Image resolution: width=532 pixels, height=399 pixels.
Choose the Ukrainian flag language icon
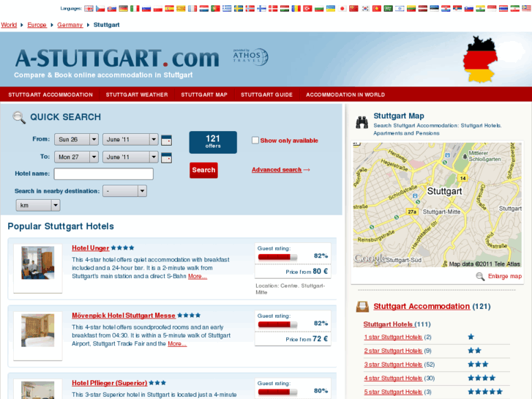(331, 9)
